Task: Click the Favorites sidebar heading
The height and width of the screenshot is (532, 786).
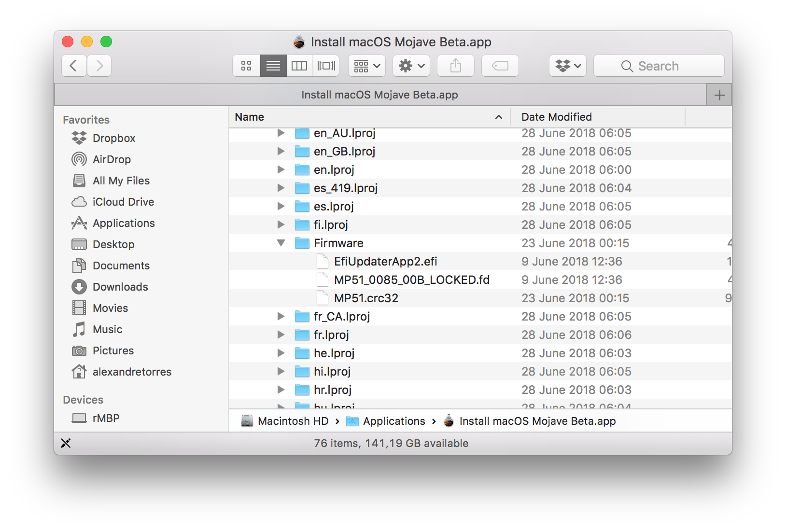Action: coord(86,120)
